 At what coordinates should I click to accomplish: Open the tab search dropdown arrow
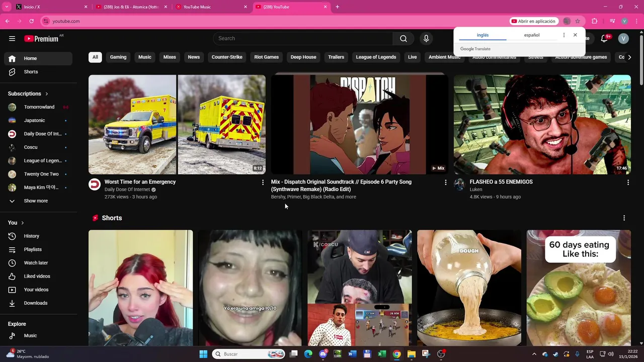tap(7, 7)
